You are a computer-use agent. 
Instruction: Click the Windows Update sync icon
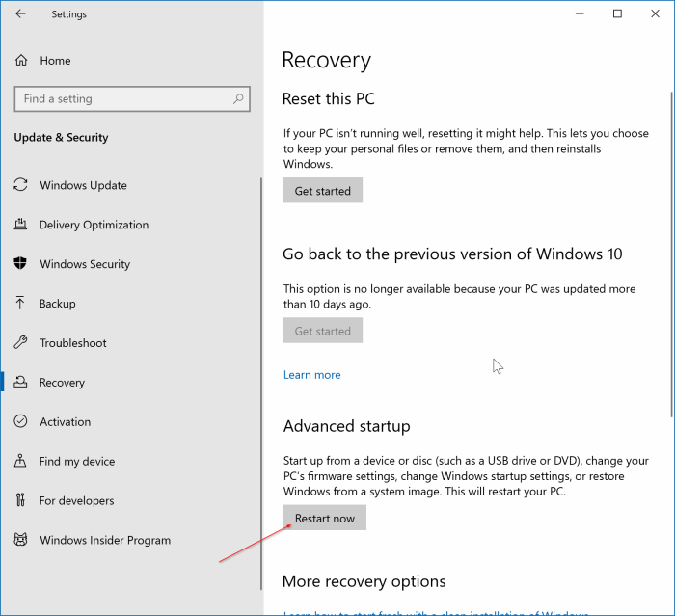point(20,185)
